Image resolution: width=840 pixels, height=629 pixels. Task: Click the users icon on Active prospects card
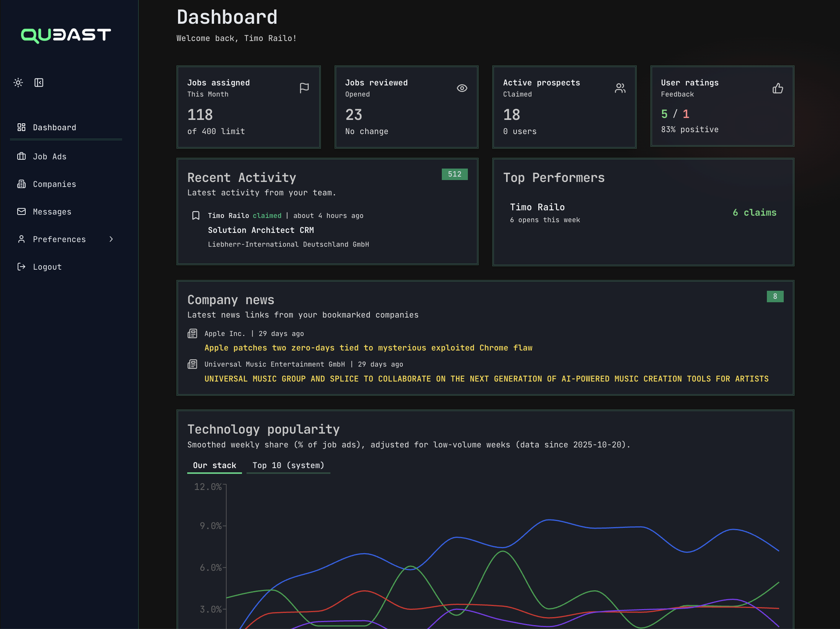point(620,88)
